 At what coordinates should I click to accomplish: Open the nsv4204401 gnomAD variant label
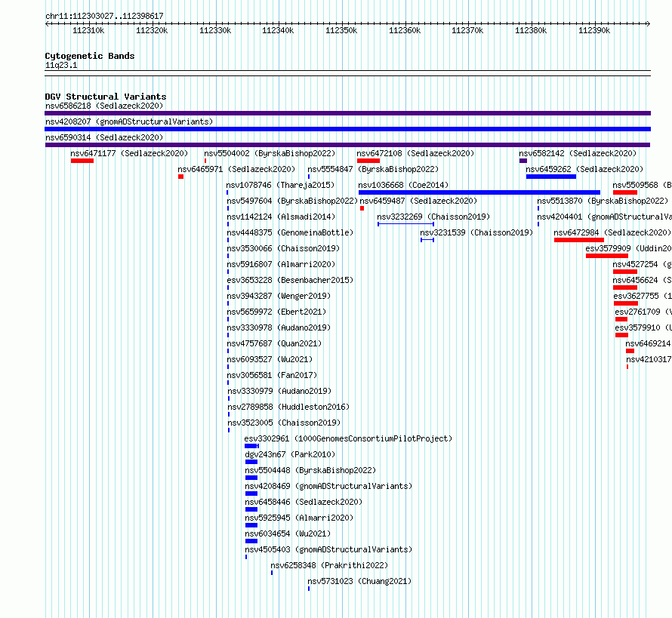604,217
